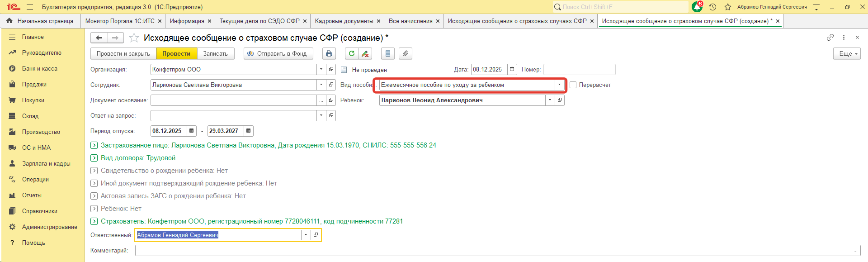
Task: Click the print icon in the toolbar
Action: pyautogui.click(x=329, y=53)
